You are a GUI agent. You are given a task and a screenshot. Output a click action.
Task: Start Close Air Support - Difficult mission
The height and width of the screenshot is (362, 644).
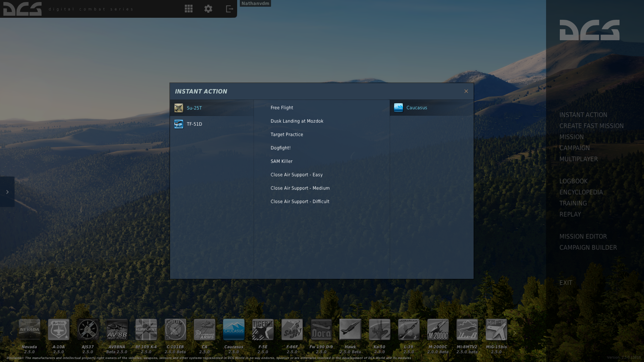(x=300, y=201)
